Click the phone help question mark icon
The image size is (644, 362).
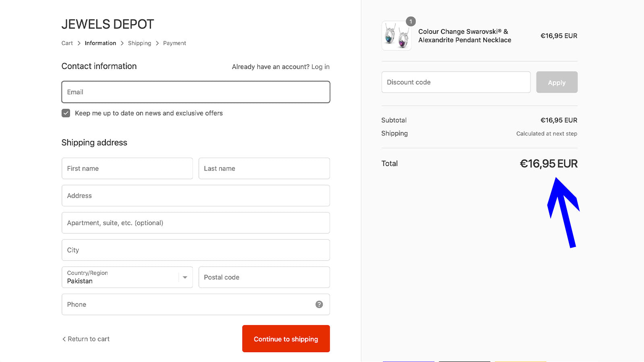319,304
